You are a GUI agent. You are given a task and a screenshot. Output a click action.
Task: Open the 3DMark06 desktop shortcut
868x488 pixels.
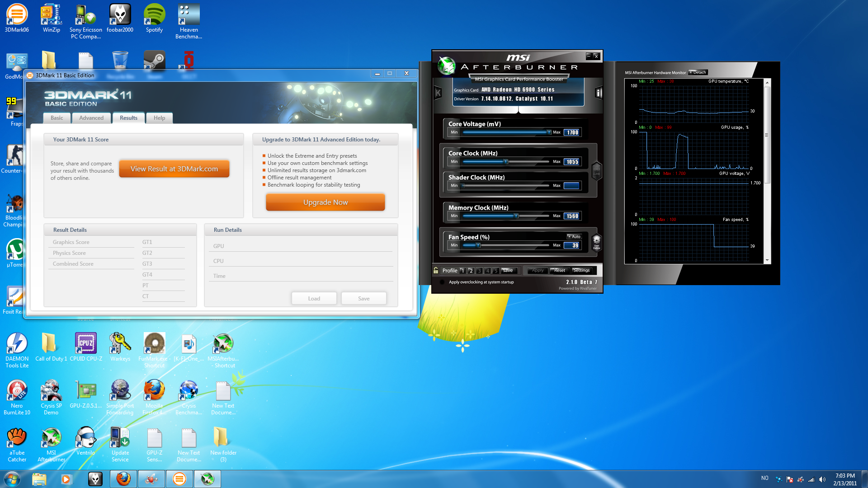pyautogui.click(x=17, y=18)
